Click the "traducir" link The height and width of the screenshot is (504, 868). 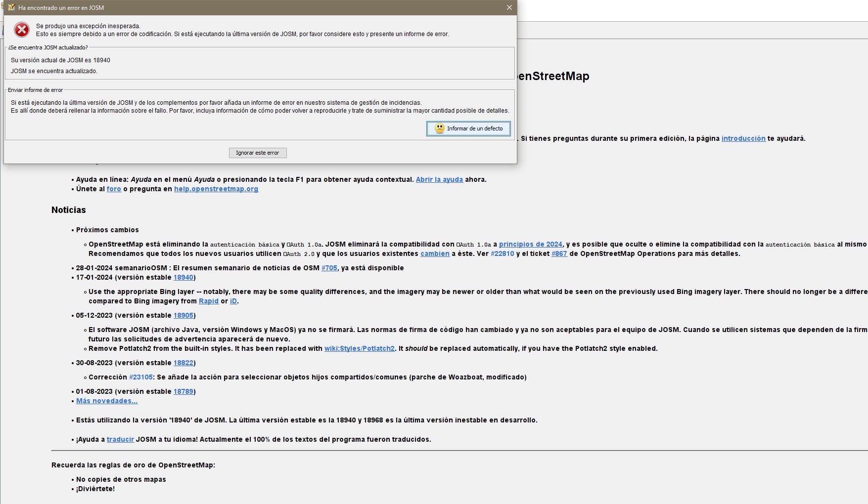(x=120, y=439)
